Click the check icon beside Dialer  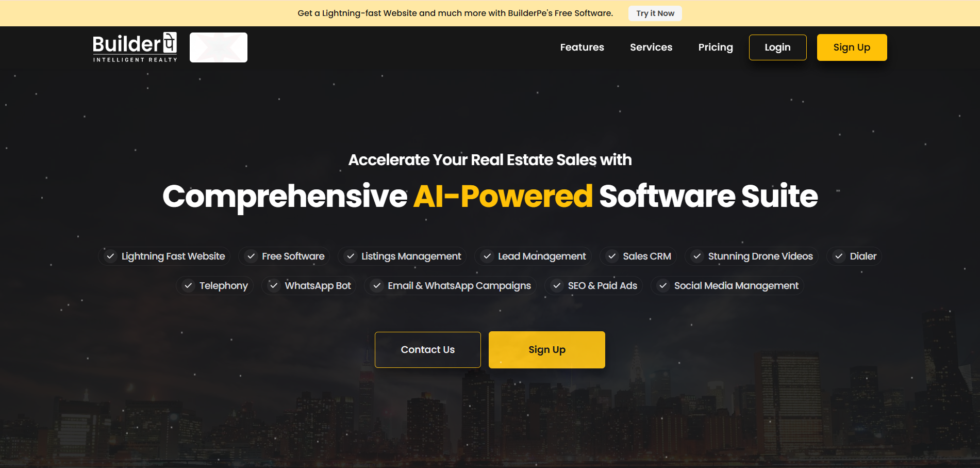(x=839, y=256)
